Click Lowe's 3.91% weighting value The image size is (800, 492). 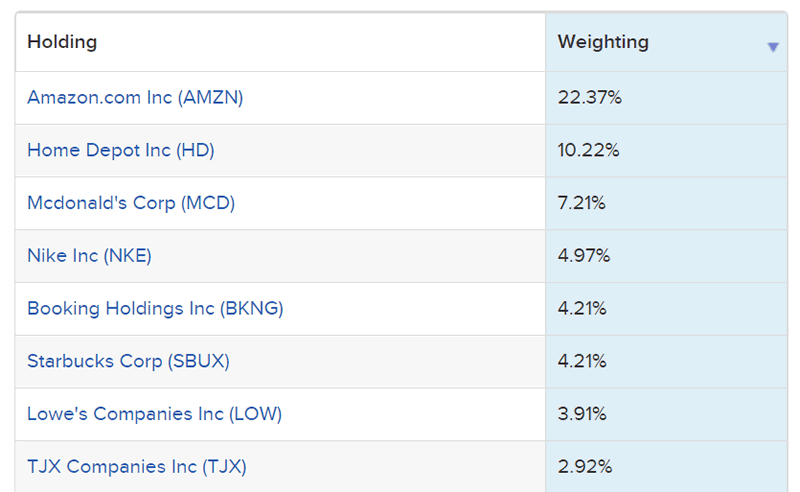click(582, 414)
